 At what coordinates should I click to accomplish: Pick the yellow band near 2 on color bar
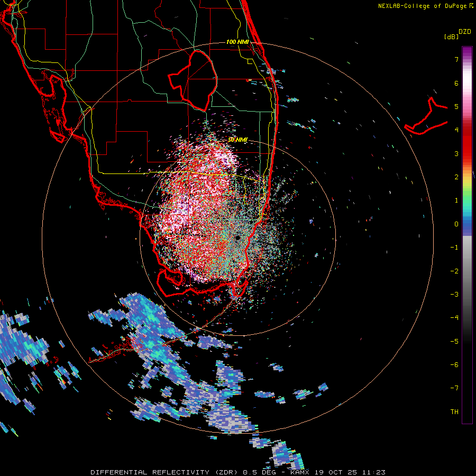pyautogui.click(x=467, y=181)
